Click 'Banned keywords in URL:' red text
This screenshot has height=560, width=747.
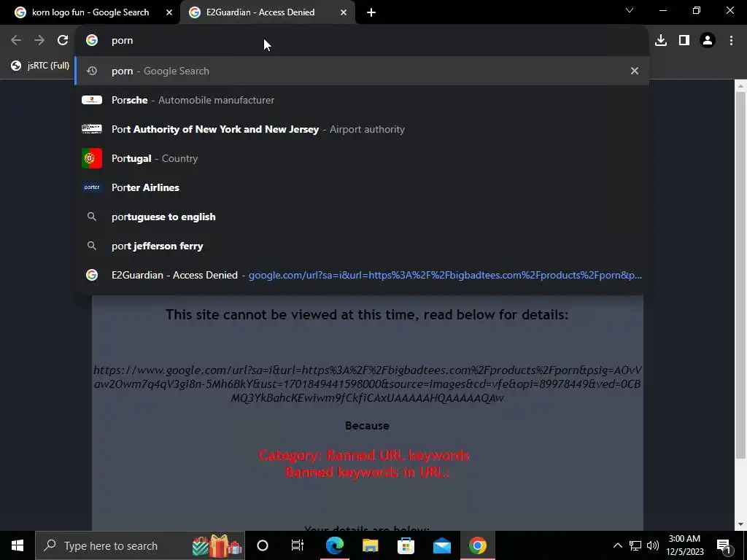click(x=368, y=472)
